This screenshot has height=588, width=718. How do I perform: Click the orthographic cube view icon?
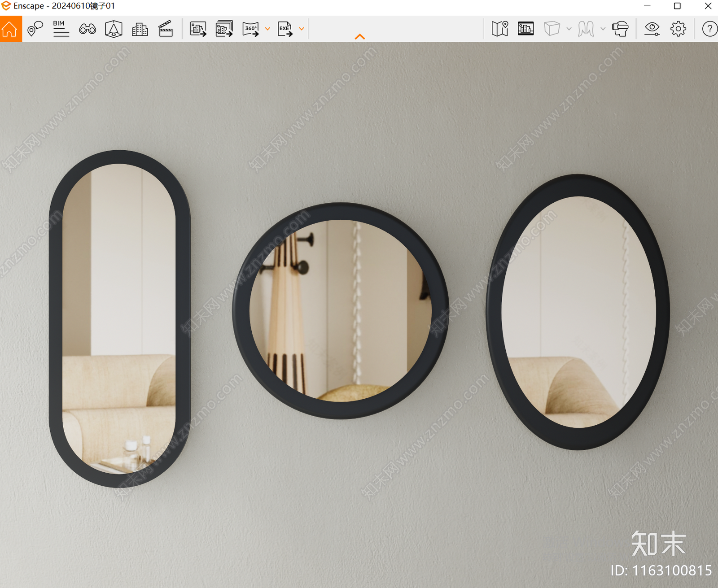tap(552, 29)
